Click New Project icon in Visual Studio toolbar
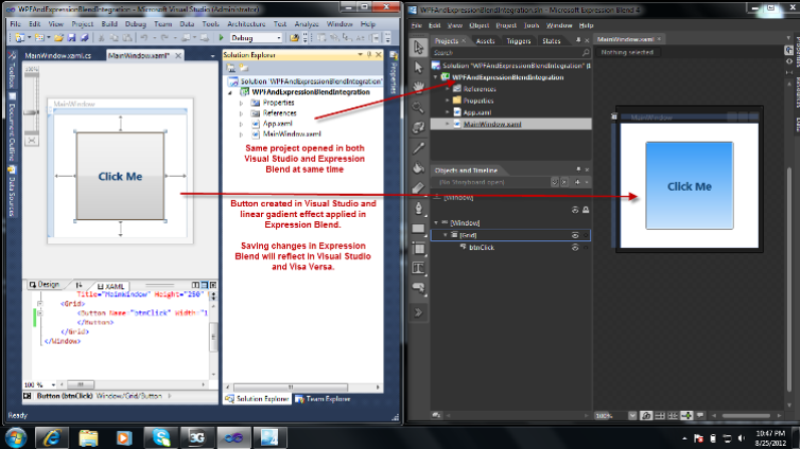 pyautogui.click(x=20, y=38)
